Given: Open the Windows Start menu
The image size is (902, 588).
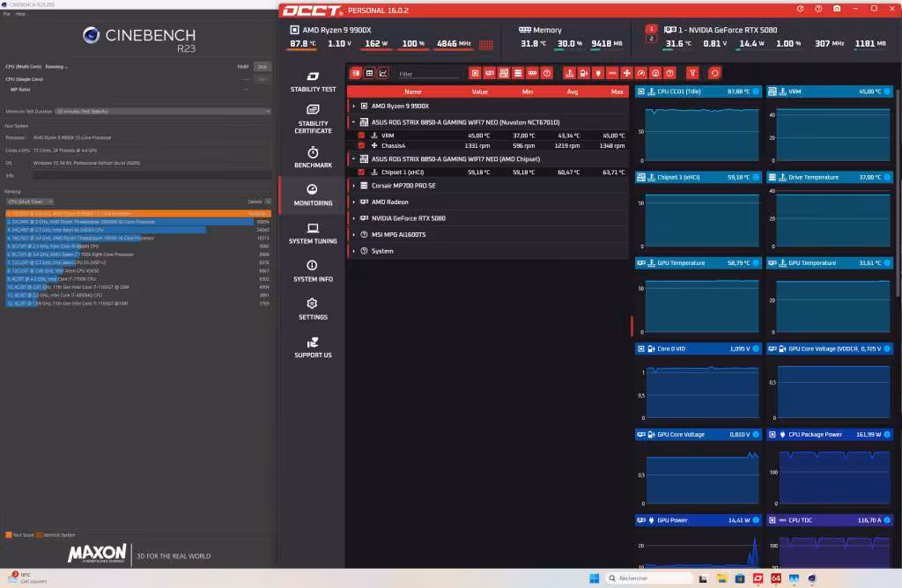Looking at the screenshot, I should [x=595, y=578].
